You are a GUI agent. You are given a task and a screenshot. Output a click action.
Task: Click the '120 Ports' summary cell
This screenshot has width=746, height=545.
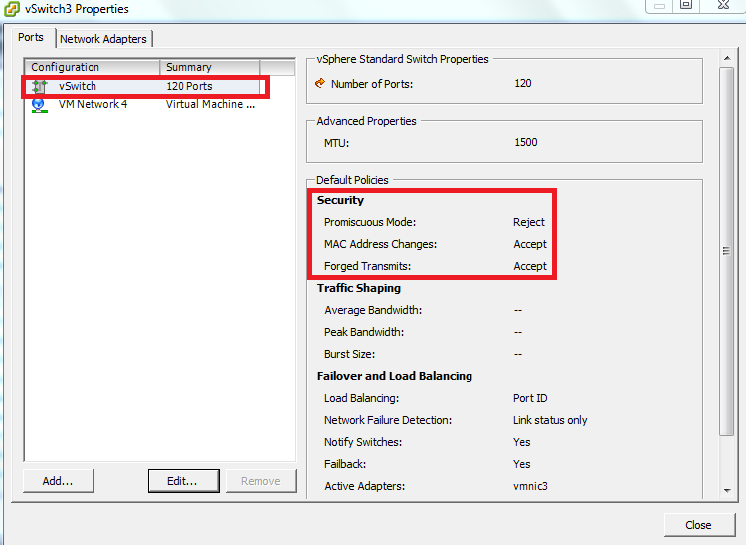click(x=189, y=87)
